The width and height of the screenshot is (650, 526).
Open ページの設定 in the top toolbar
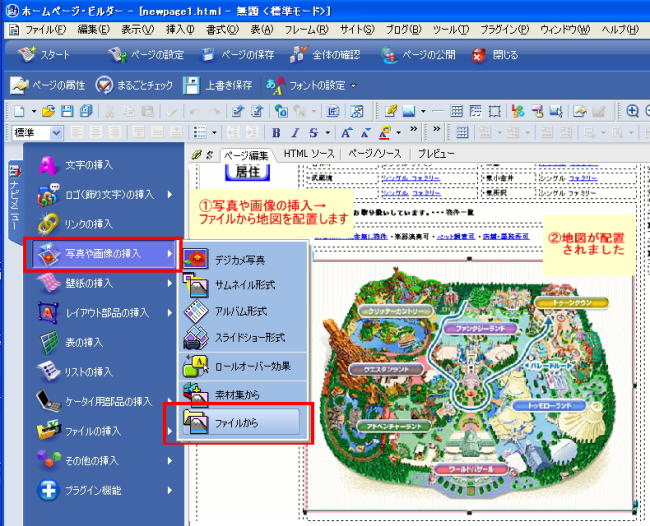tap(146, 54)
